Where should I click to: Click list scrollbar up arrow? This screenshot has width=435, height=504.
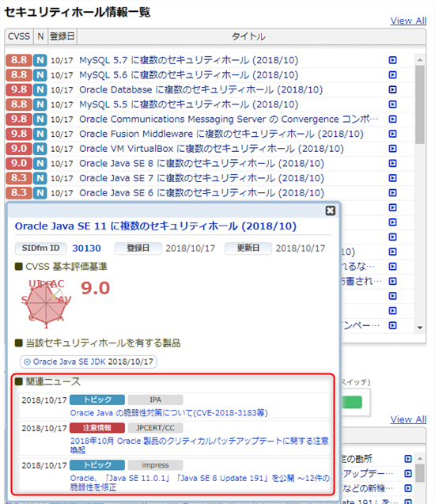[x=420, y=60]
